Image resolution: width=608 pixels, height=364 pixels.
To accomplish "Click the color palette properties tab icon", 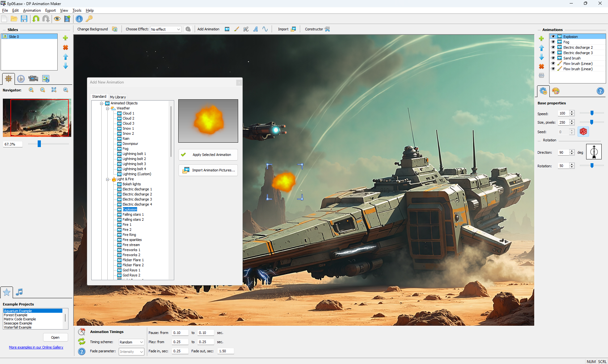I will click(556, 91).
